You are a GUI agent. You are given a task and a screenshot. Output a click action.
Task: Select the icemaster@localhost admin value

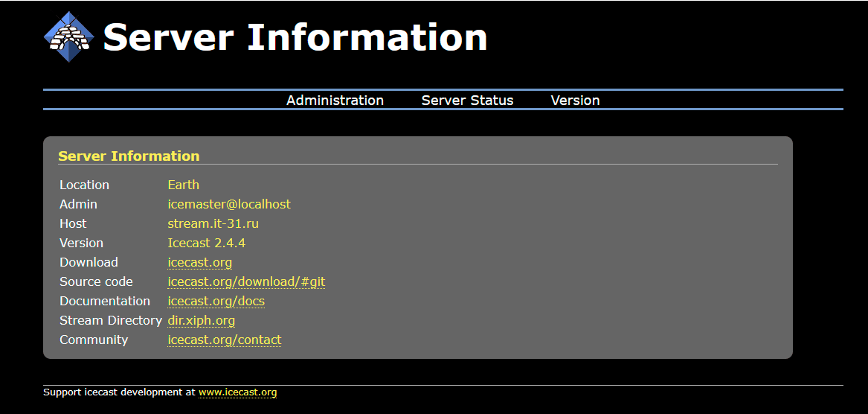click(229, 205)
